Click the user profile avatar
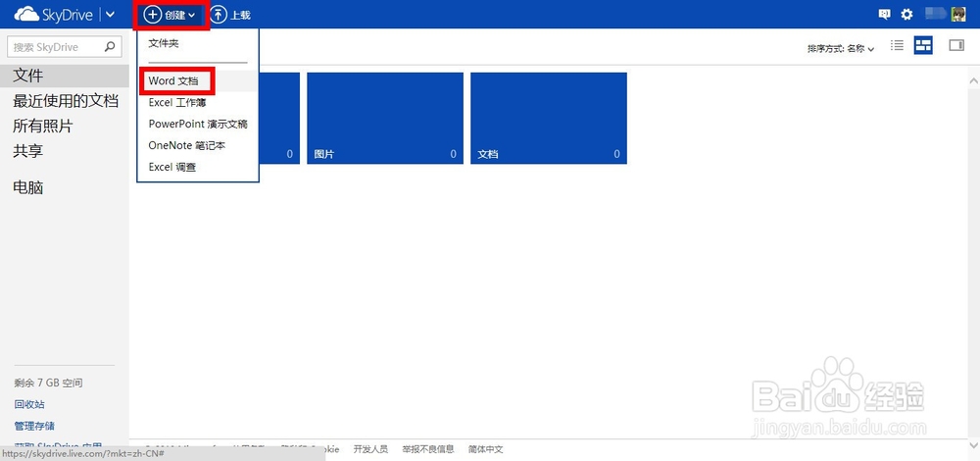This screenshot has width=980, height=461. 958,14
